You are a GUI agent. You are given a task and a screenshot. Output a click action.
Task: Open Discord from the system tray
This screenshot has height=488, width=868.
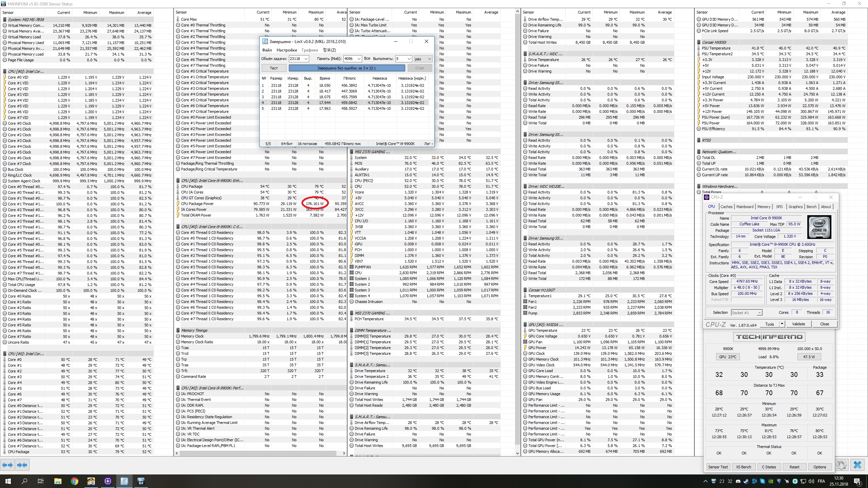pyautogui.click(x=738, y=481)
